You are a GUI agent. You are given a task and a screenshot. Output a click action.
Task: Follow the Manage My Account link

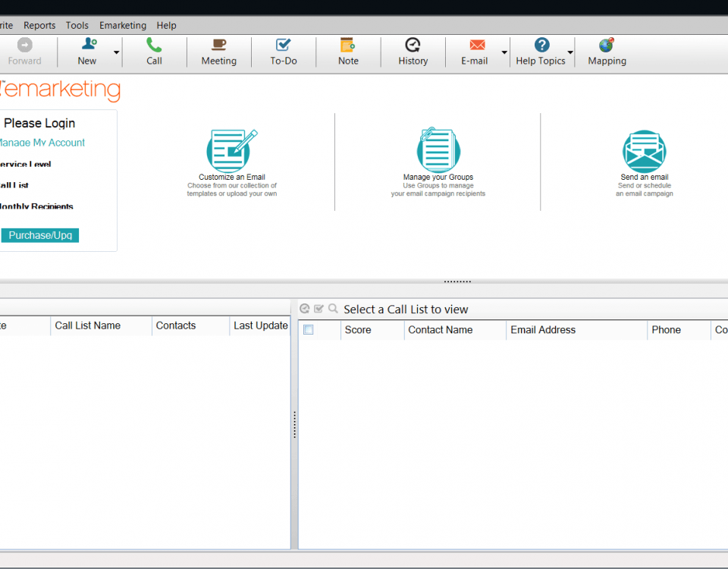coord(41,143)
